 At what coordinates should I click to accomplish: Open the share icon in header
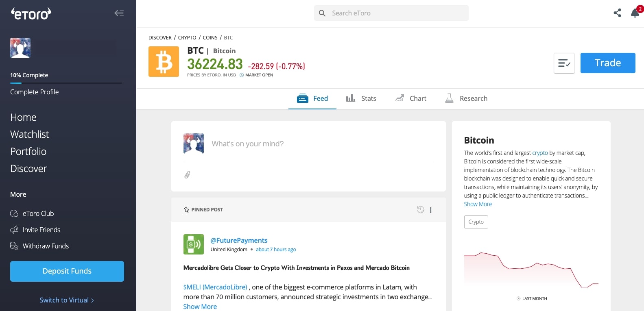(617, 13)
